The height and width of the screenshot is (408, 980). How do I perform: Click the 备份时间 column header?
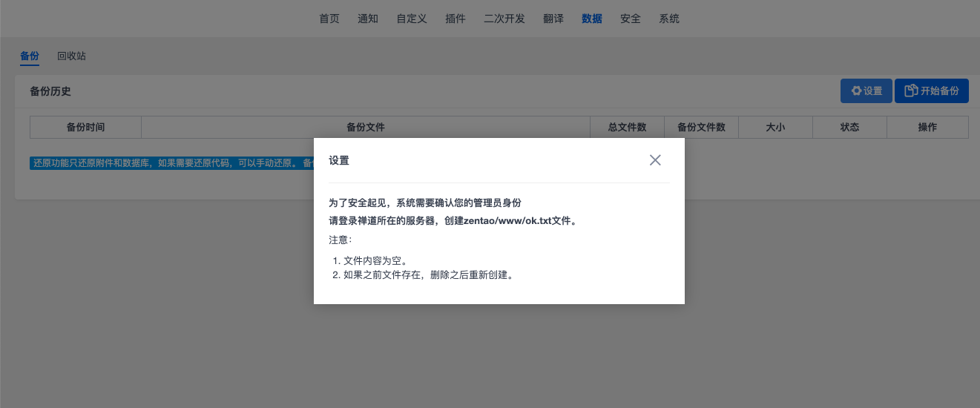[x=85, y=127]
